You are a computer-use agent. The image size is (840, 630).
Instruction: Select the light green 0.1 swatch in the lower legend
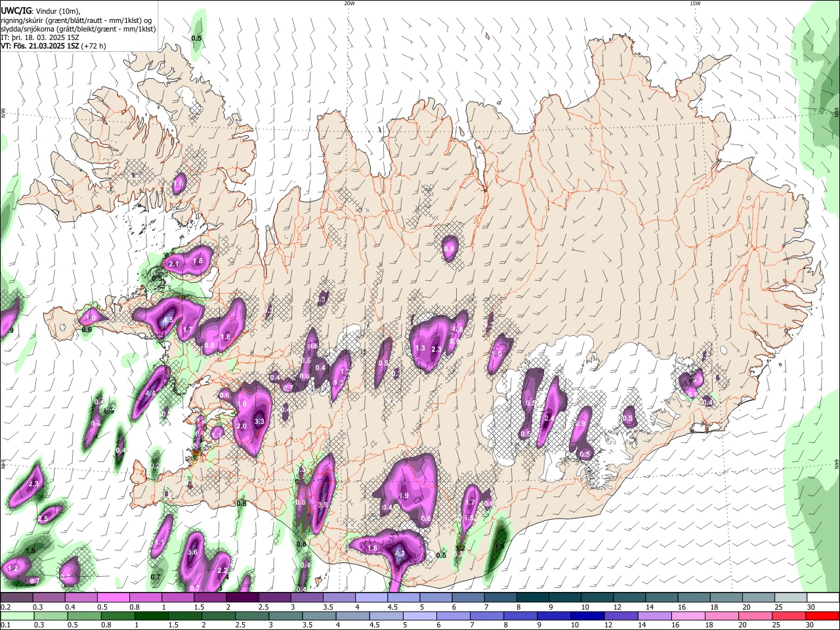pos(16,616)
